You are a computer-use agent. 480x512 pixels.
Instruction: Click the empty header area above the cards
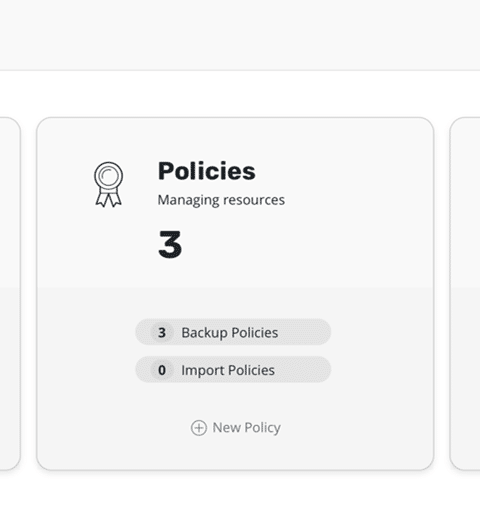pyautogui.click(x=240, y=35)
